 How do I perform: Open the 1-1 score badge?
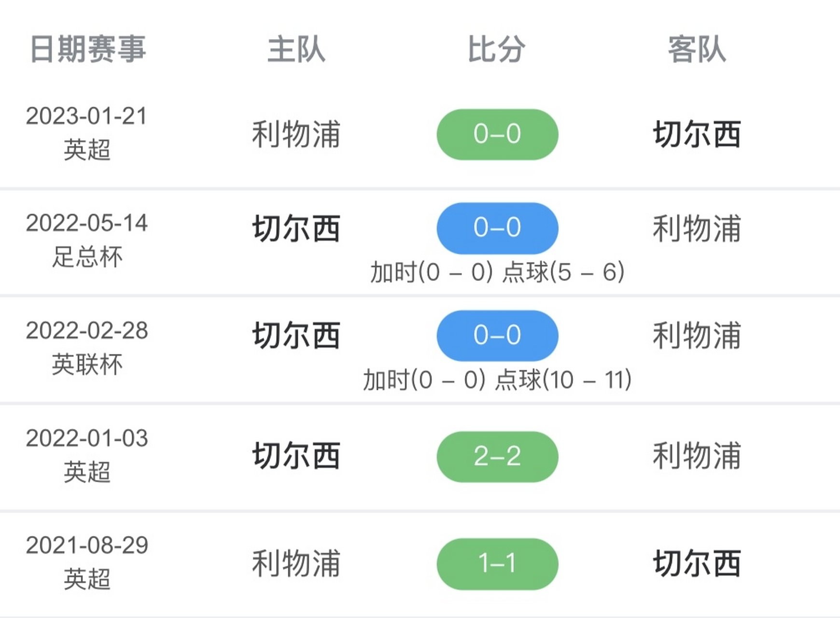(497, 563)
